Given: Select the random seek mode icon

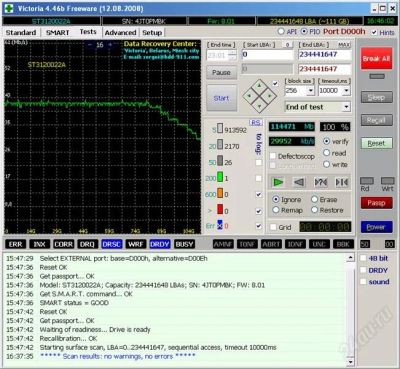Looking at the screenshot, I should (321, 182).
